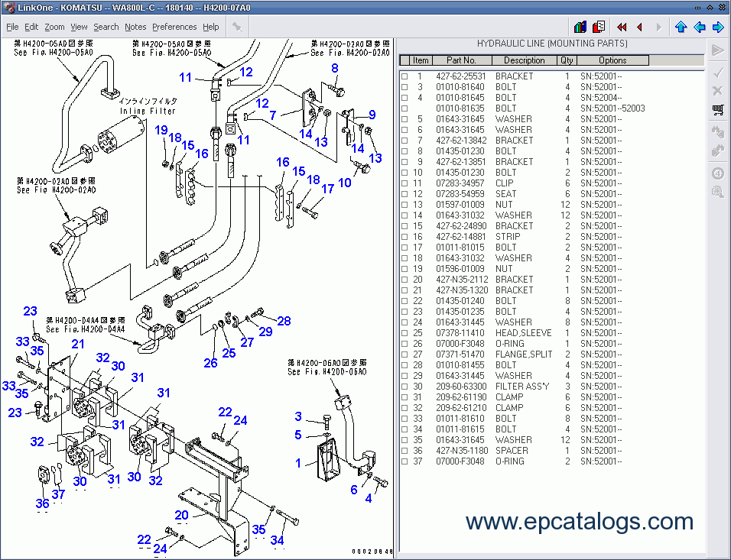Click the blank checkbox column header
The image size is (731, 560).
pos(404,60)
